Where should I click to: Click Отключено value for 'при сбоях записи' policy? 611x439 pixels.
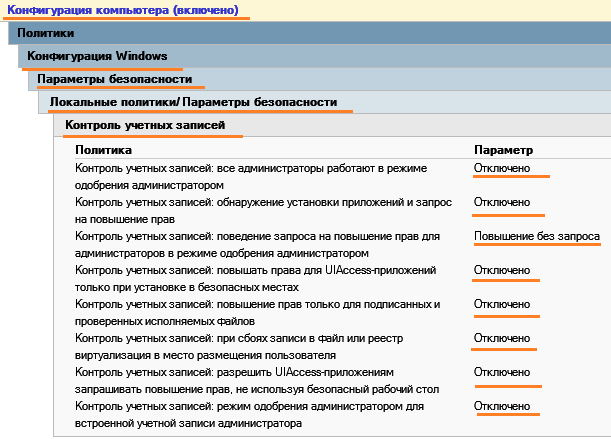pos(502,338)
